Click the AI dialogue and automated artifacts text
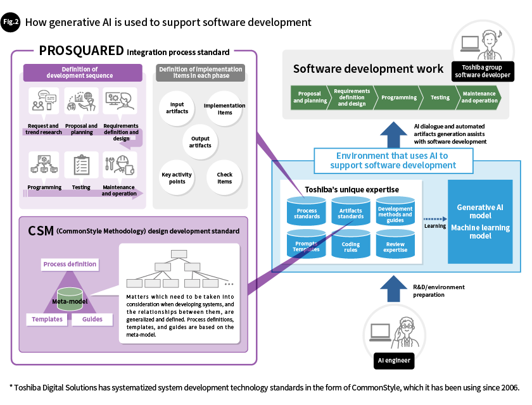Image resolution: width=532 pixels, height=405 pixels. (x=450, y=134)
